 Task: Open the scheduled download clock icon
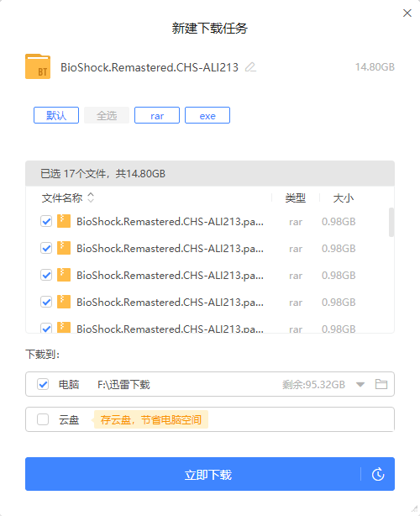tap(378, 474)
